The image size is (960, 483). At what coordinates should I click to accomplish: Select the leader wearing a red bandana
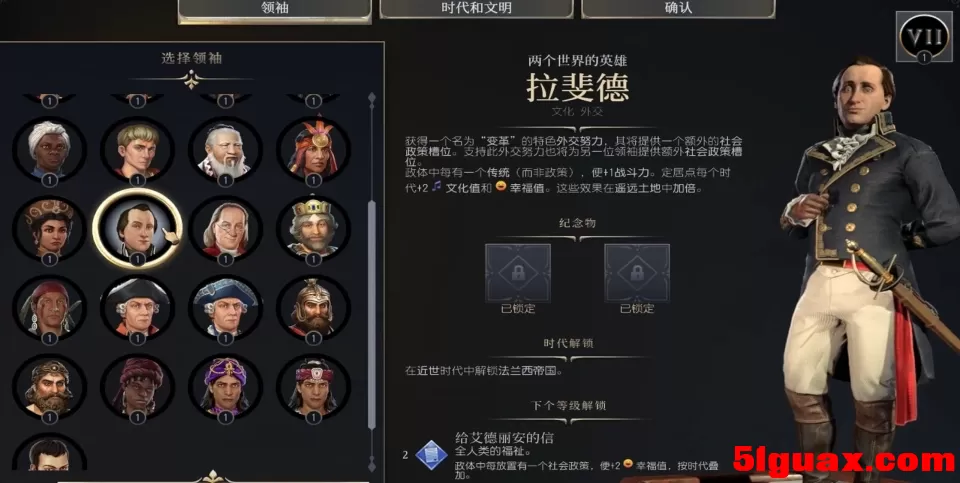click(x=49, y=308)
